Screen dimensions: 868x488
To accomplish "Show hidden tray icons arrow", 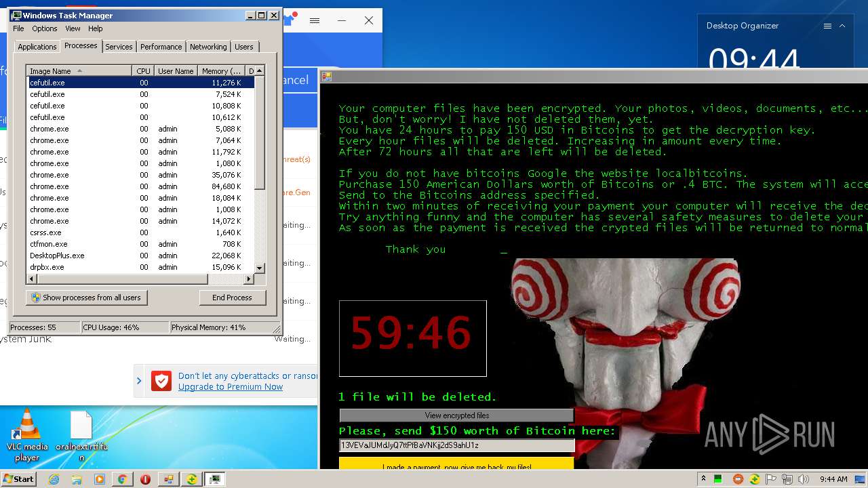I will click(703, 479).
